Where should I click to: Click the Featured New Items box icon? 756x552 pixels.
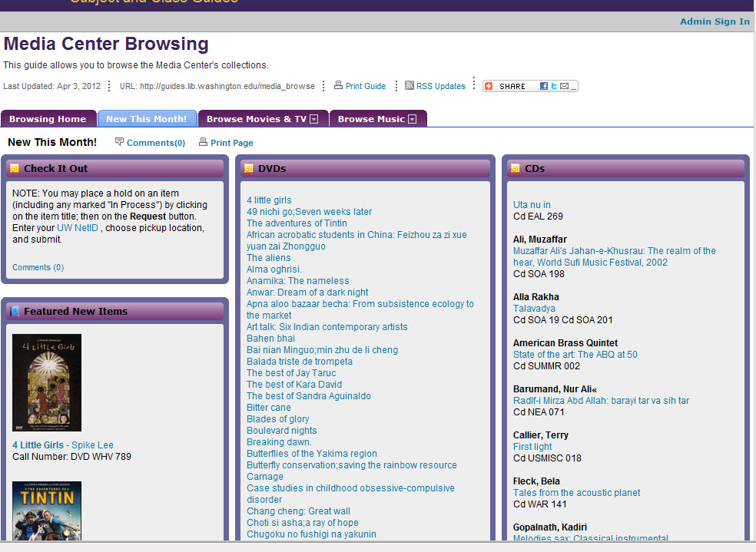pos(15,311)
